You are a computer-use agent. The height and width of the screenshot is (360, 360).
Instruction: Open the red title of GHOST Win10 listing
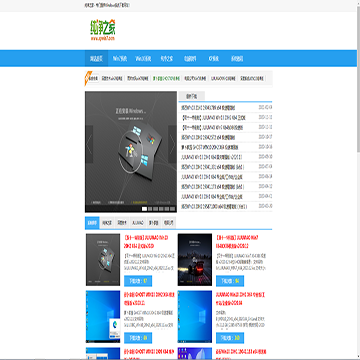[149, 299]
